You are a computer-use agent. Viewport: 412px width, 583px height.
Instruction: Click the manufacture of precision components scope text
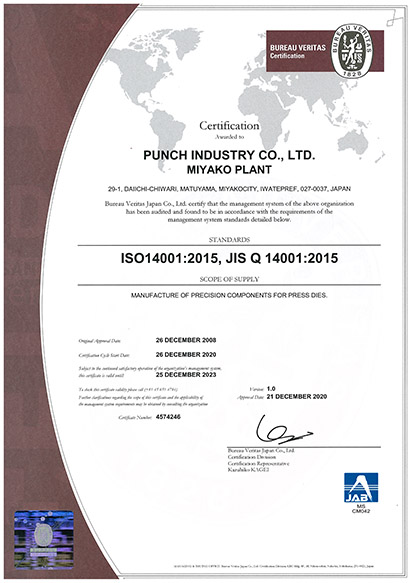click(229, 296)
